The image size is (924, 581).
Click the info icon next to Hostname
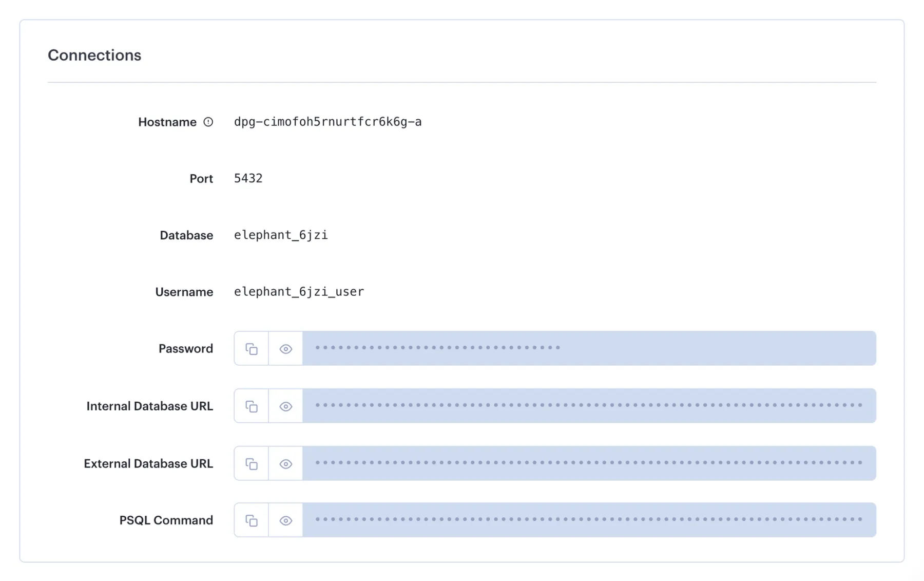208,122
